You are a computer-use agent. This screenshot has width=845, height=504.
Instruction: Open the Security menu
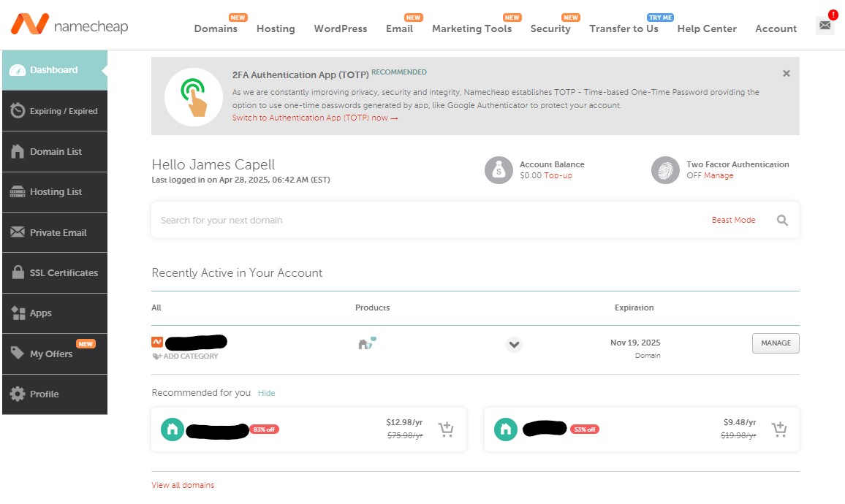(x=550, y=28)
